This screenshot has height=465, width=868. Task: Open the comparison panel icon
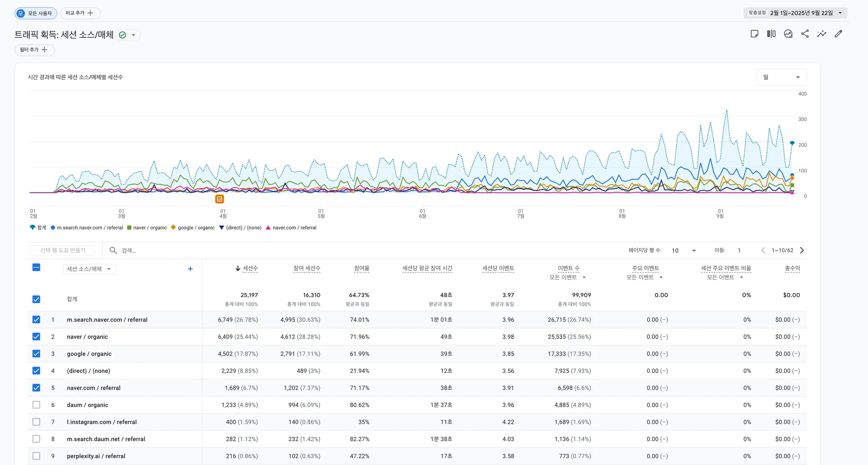click(x=771, y=34)
